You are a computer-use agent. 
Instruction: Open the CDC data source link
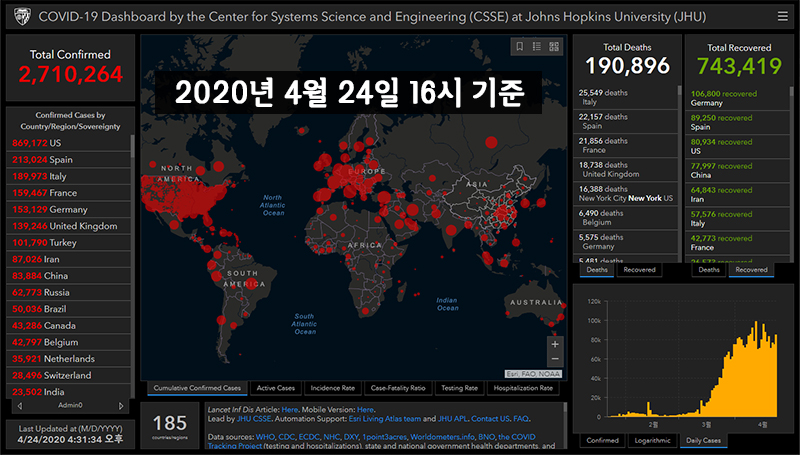(287, 437)
